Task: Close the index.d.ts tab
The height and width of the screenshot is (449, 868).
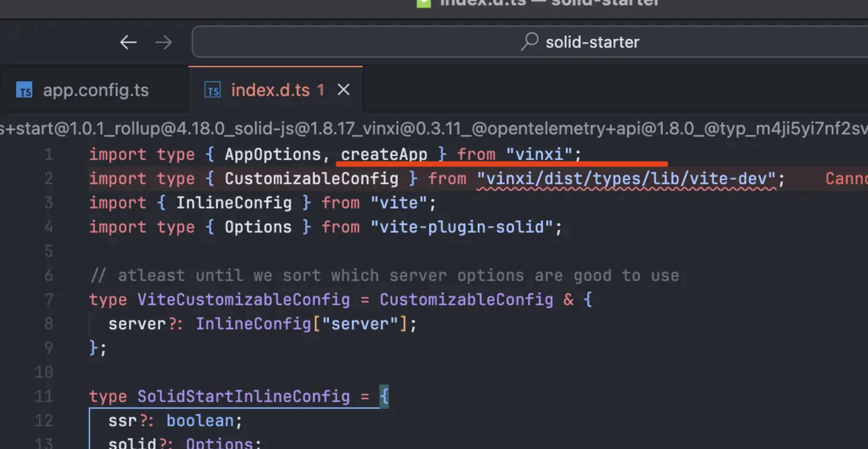Action: tap(344, 89)
